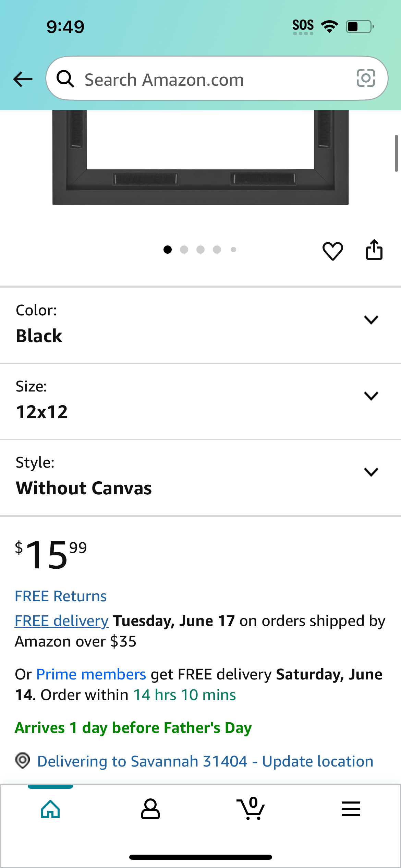The width and height of the screenshot is (401, 868).
Task: Expand the Style Without Canvas dropdown
Action: point(200,477)
